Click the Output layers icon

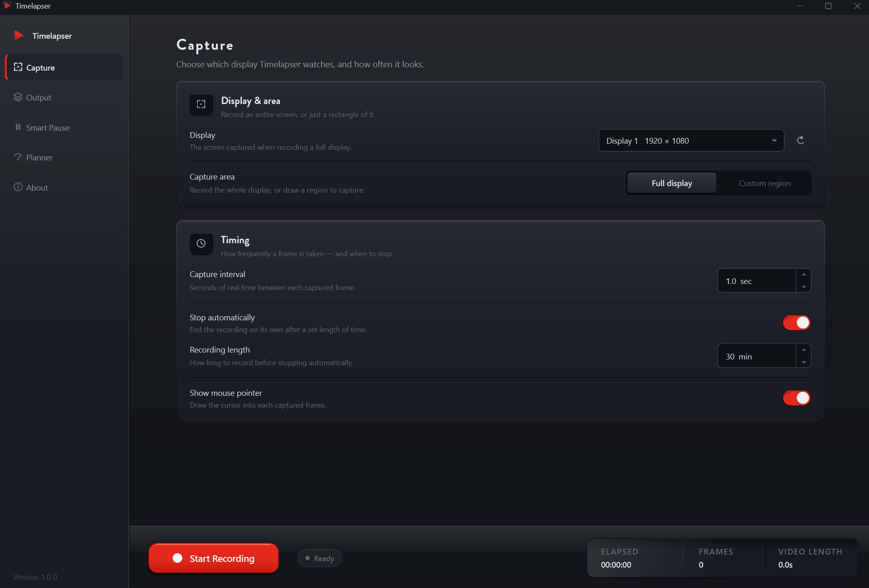(x=18, y=97)
